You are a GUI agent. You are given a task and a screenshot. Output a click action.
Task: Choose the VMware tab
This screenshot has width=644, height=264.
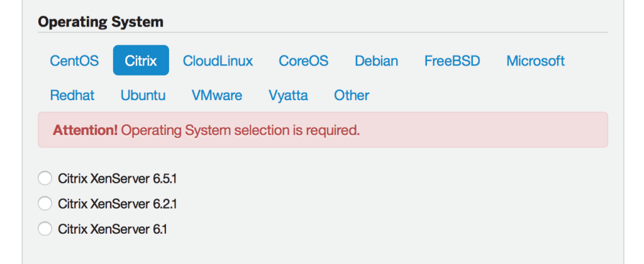pyautogui.click(x=217, y=95)
